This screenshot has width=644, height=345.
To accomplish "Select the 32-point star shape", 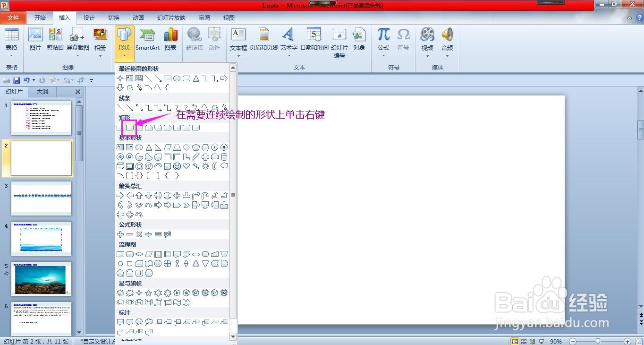I will [224, 293].
